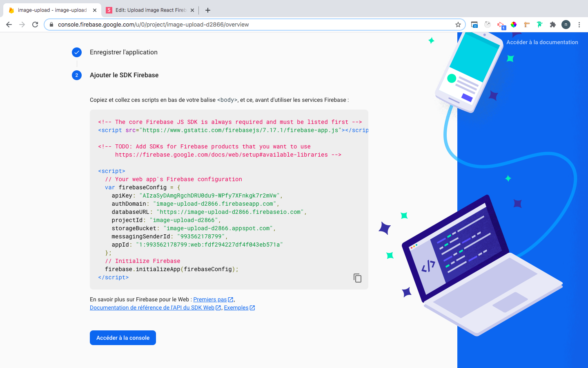Open the Chrome profile avatar

point(566,25)
